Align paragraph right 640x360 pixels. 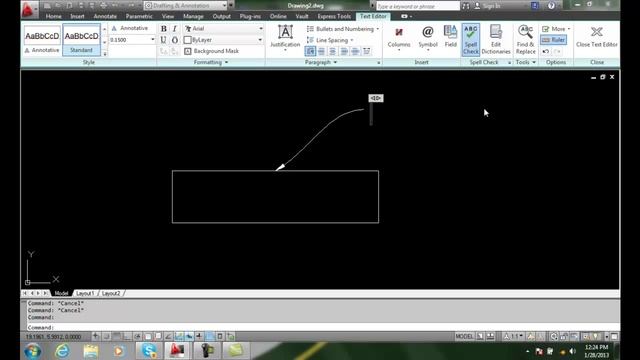(344, 51)
